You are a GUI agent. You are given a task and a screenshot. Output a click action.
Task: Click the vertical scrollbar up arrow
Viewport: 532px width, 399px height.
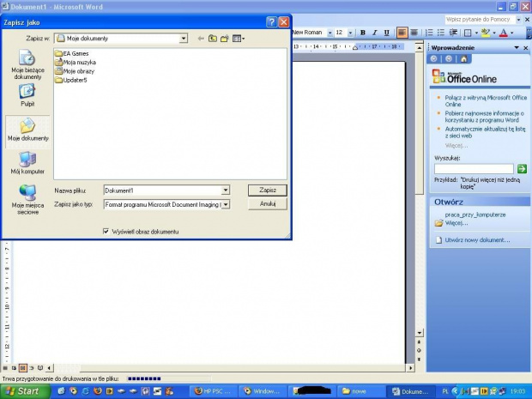(x=420, y=48)
